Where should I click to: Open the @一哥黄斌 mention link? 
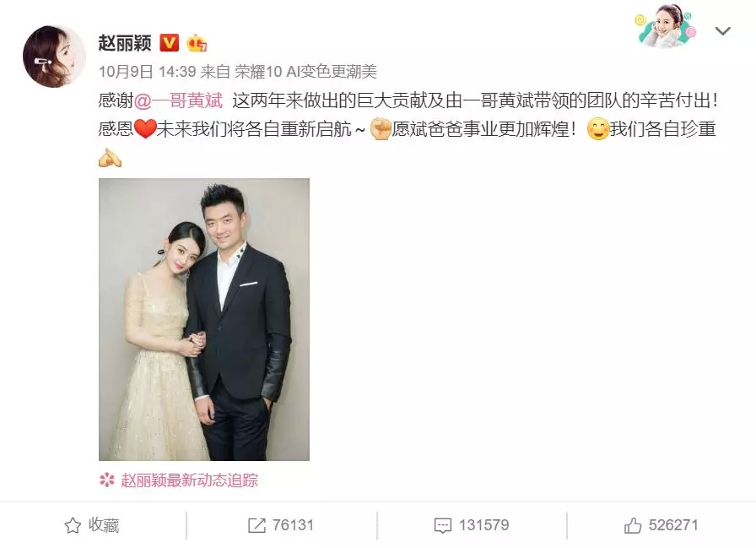(x=178, y=100)
